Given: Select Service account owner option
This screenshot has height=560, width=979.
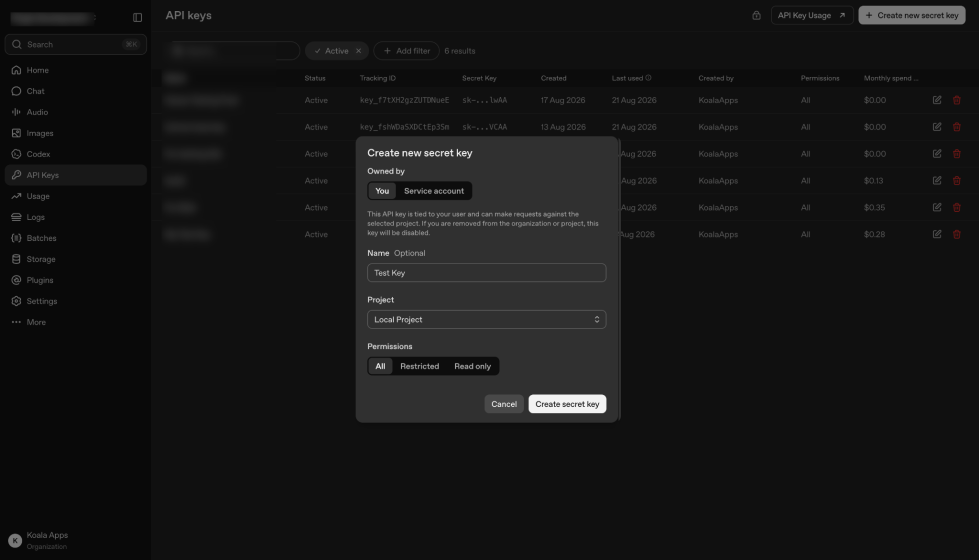Looking at the screenshot, I should pos(434,191).
